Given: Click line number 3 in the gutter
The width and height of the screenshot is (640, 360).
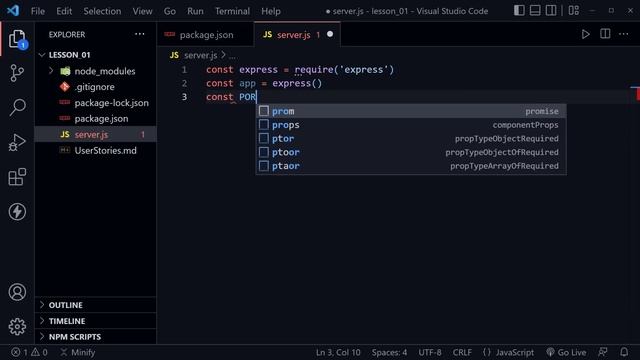Looking at the screenshot, I should click(x=184, y=97).
